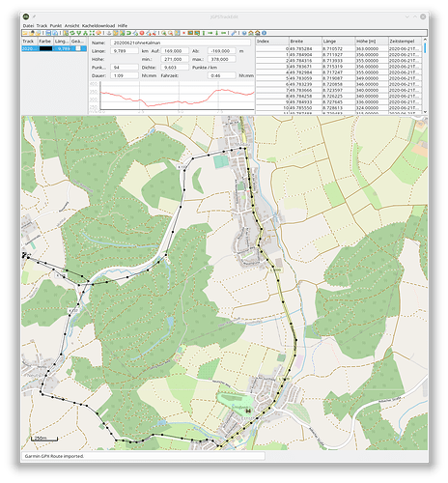Click the blue info icon at the toolbar end
Screen dimensions: 448x483
point(264,33)
